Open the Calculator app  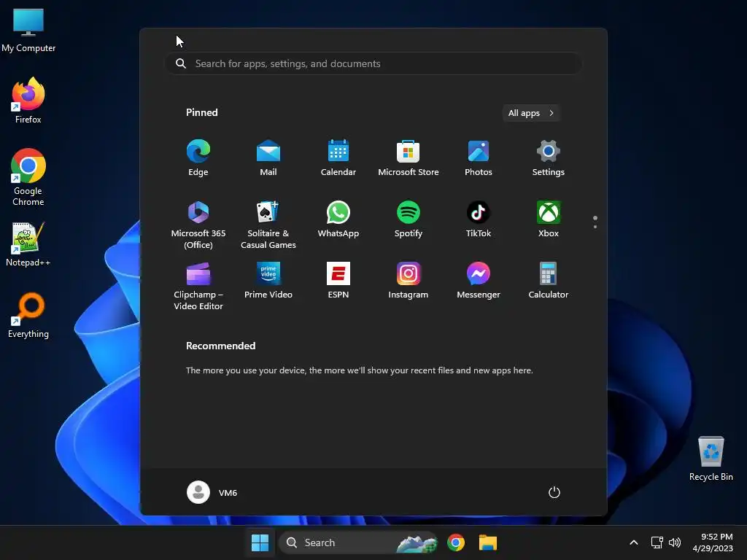point(549,281)
